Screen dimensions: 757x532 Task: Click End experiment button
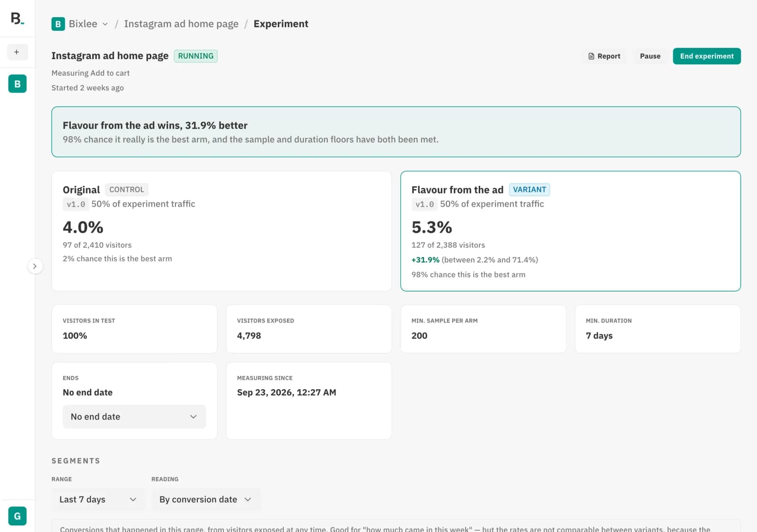pos(707,56)
